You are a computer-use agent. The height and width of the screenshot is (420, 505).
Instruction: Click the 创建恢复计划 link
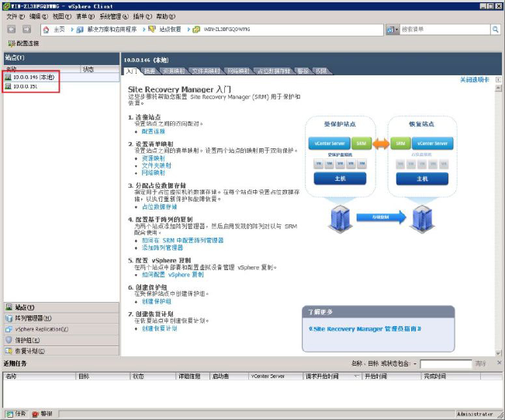(x=160, y=328)
